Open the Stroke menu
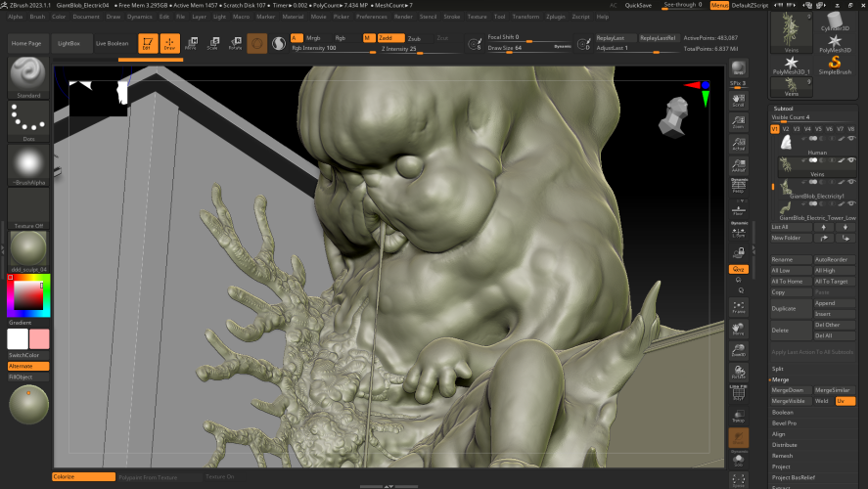The image size is (868, 489). point(452,17)
